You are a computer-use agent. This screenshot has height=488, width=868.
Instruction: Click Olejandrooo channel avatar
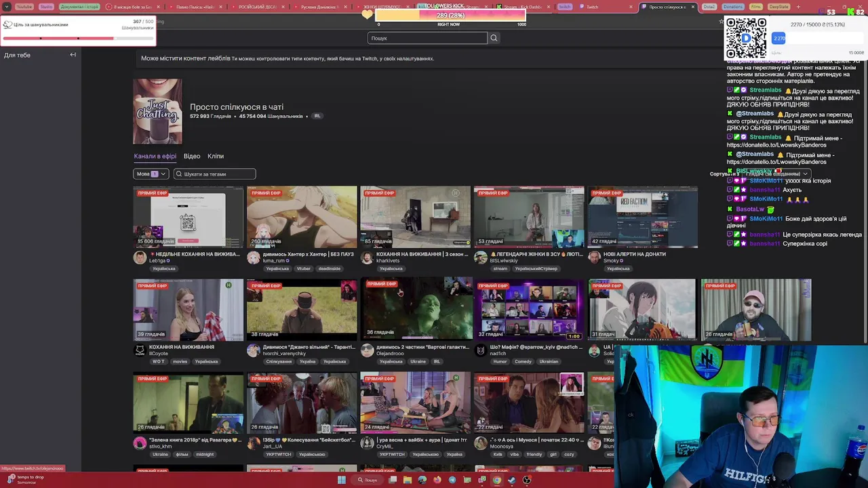click(x=367, y=350)
